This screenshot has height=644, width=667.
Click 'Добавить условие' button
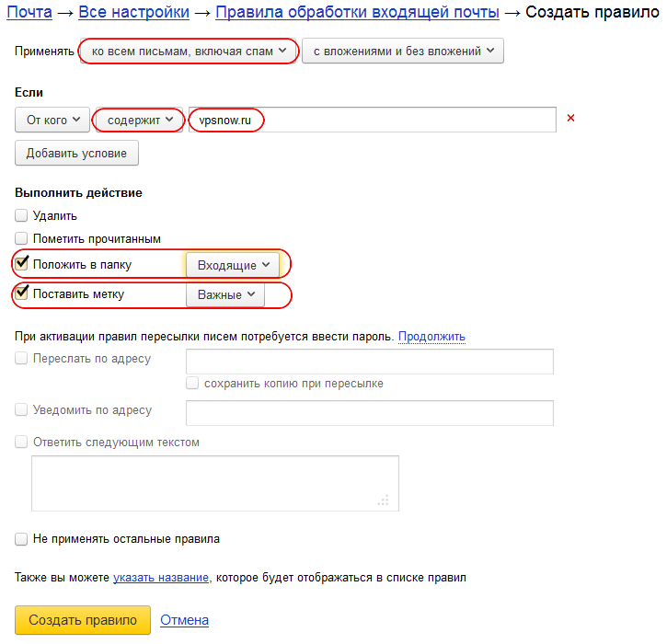[x=76, y=153]
